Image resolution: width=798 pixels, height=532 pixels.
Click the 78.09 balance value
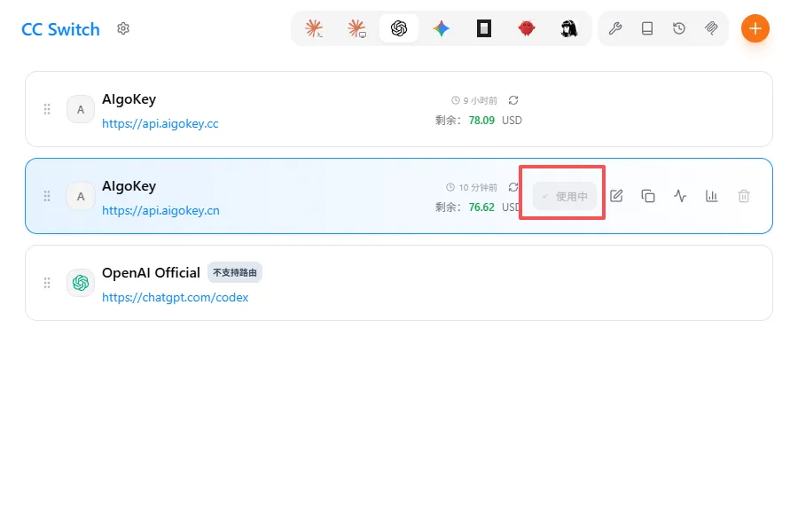[481, 121]
